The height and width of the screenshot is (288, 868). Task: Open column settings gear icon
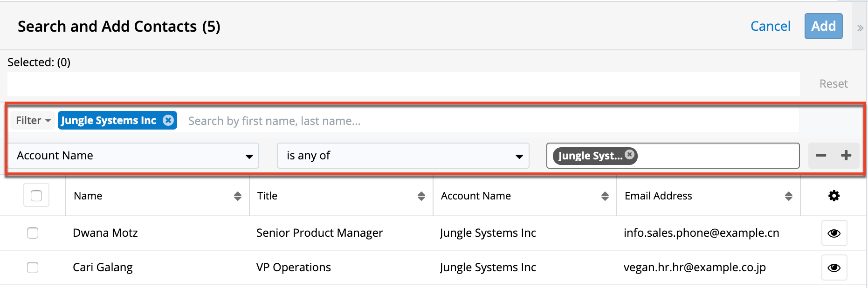point(834,196)
